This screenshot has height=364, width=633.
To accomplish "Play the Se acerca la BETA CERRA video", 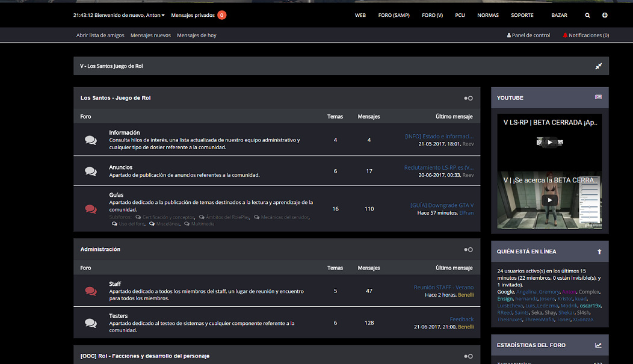I will [550, 200].
